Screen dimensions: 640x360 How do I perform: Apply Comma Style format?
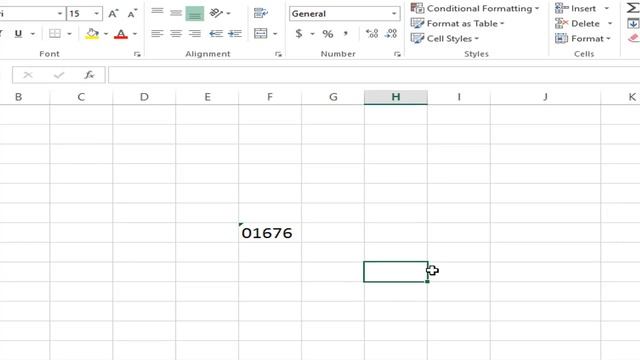[x=346, y=33]
